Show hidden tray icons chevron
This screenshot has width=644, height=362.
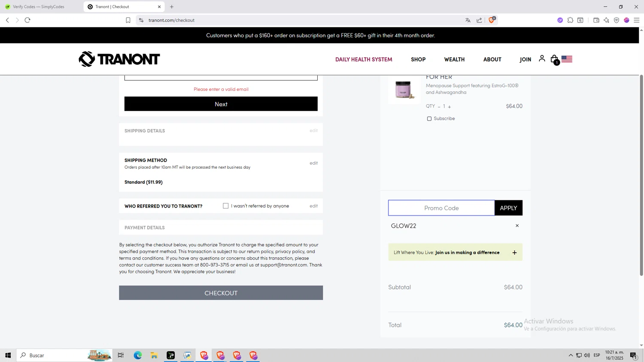pos(571,355)
